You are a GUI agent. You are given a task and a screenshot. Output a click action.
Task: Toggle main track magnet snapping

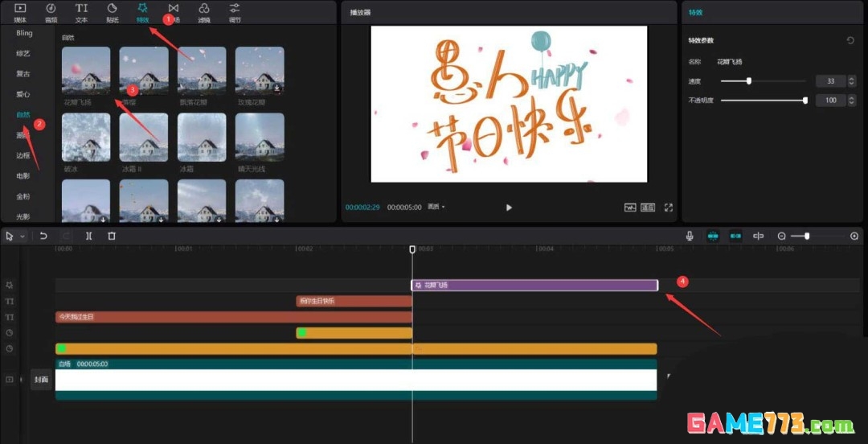click(x=713, y=236)
